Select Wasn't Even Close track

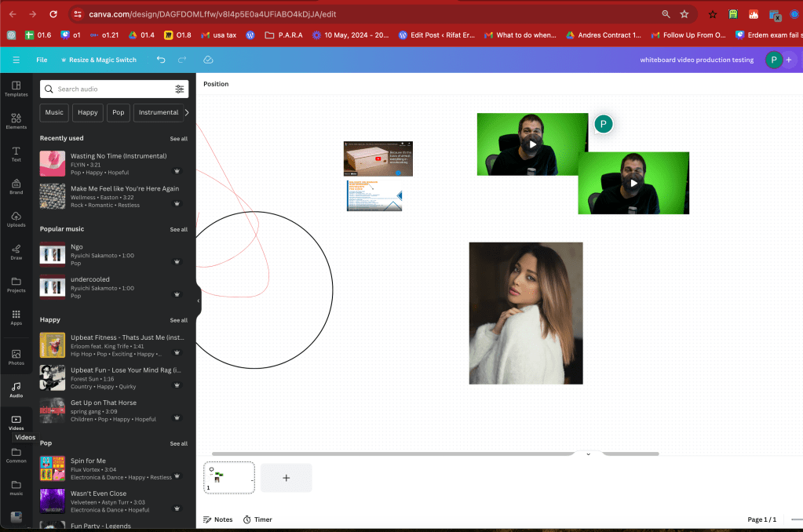point(114,501)
